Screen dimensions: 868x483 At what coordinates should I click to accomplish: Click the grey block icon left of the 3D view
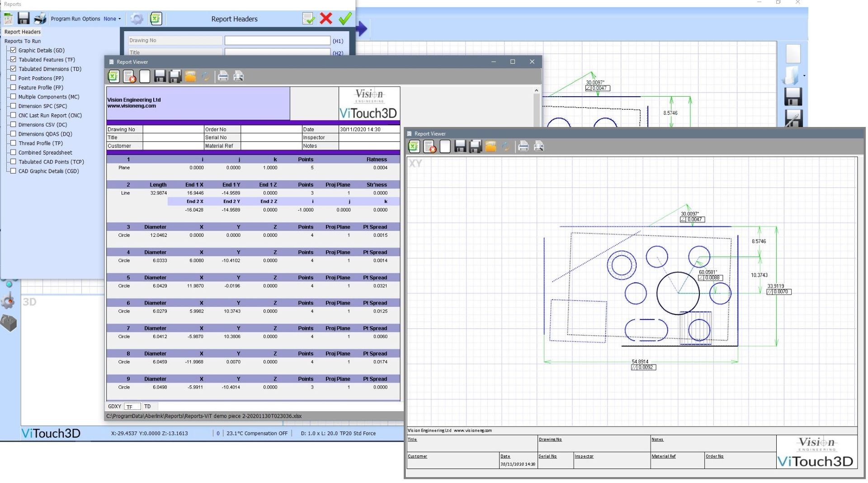point(9,323)
